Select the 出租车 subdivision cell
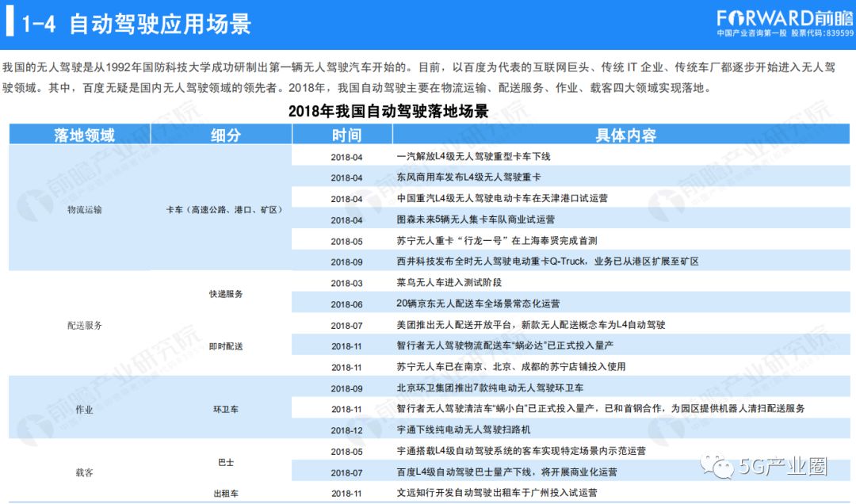Viewport: 856px width, 504px height. coord(226,494)
